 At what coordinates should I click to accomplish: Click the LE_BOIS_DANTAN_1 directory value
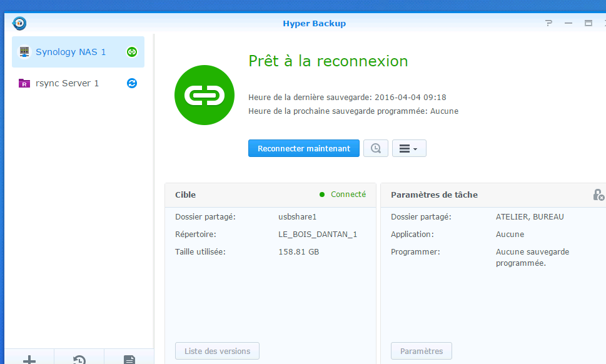(318, 234)
